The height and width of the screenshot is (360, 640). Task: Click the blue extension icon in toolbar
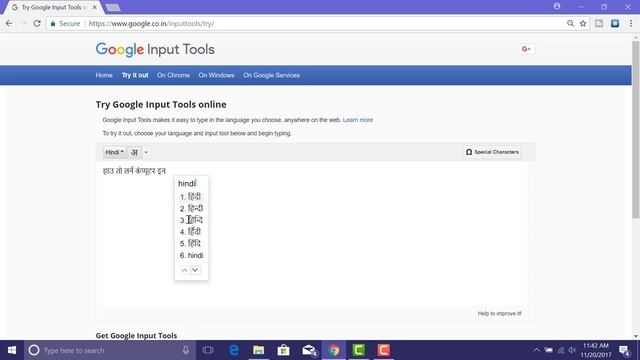tap(615, 24)
